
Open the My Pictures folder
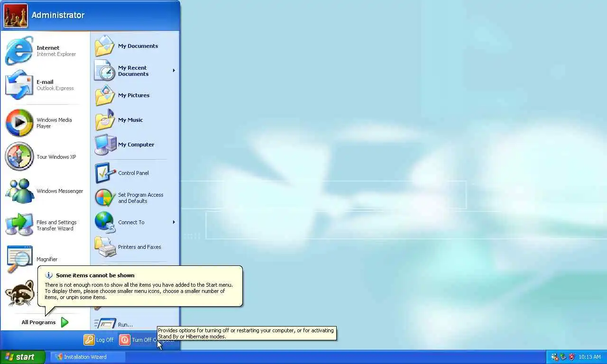[135, 95]
